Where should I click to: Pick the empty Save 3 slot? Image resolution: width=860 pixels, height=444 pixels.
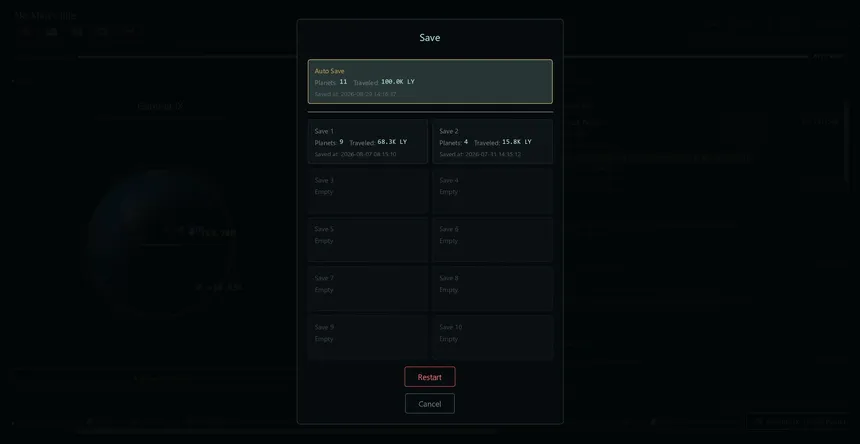(x=367, y=190)
